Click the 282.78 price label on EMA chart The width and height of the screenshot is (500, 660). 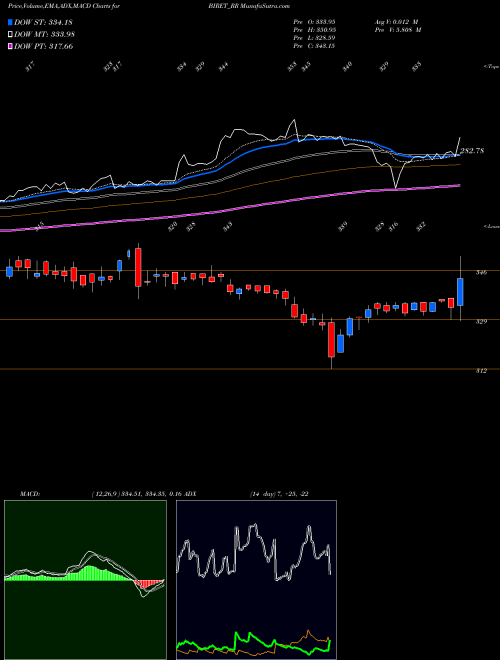[x=473, y=151]
